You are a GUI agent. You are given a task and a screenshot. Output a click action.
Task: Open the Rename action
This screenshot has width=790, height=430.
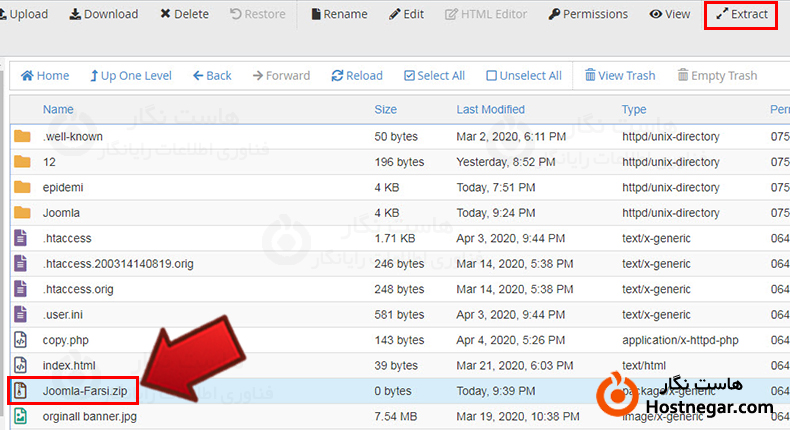coord(339,14)
